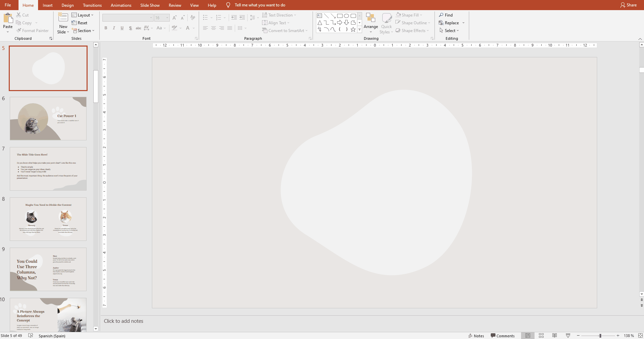Switch to the Transitions tab
This screenshot has width=644, height=339.
92,5
